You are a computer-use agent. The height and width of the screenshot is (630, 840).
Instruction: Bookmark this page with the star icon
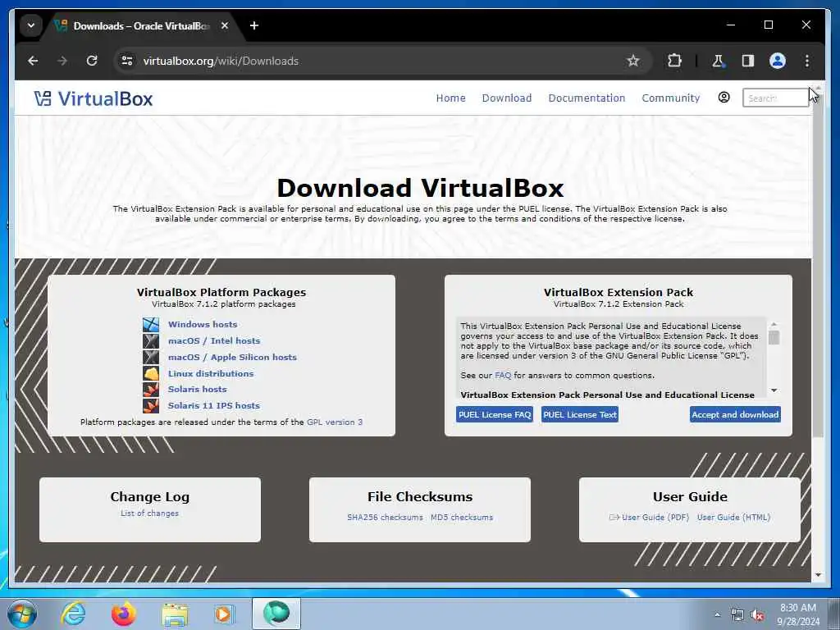(633, 61)
